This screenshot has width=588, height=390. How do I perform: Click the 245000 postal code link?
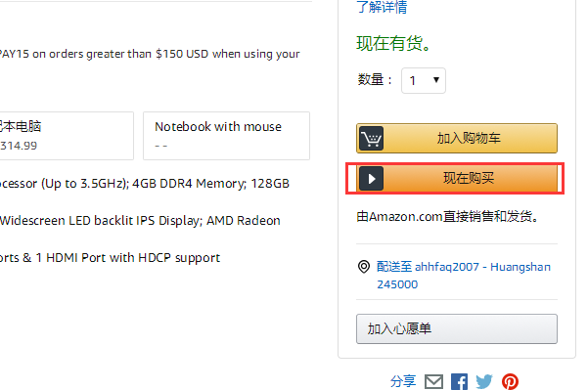397,284
